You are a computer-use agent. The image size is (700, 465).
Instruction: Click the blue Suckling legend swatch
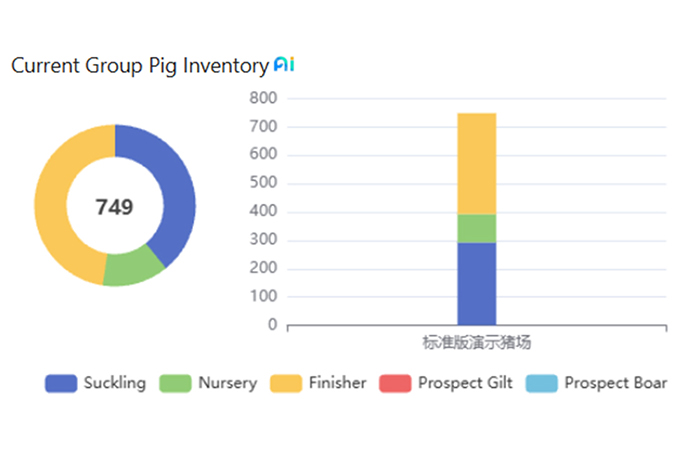(61, 383)
